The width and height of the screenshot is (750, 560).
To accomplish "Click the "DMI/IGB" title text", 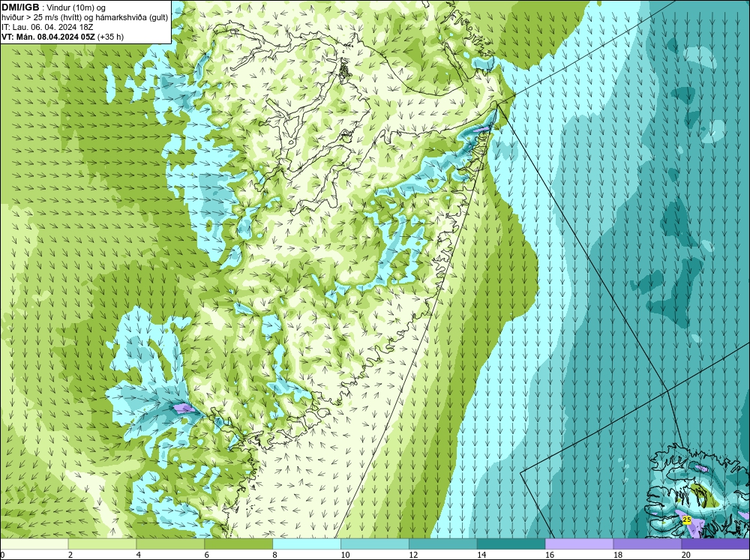I will click(20, 7).
